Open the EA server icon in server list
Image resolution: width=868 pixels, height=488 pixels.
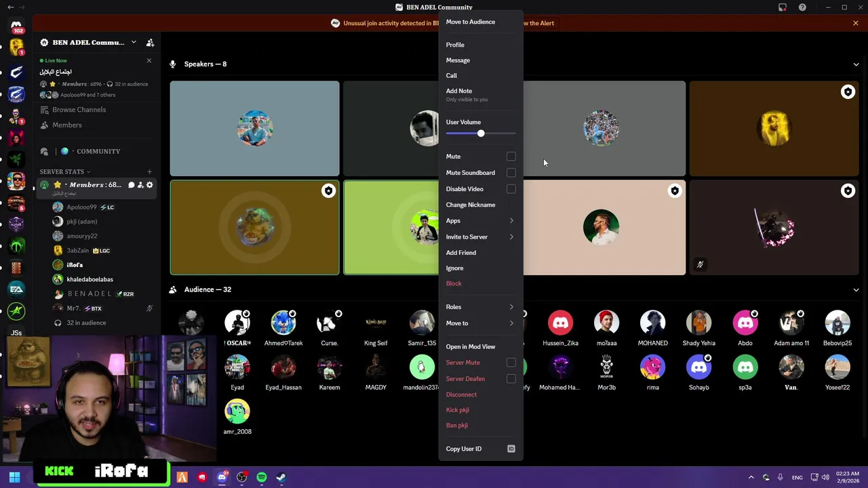pyautogui.click(x=17, y=289)
